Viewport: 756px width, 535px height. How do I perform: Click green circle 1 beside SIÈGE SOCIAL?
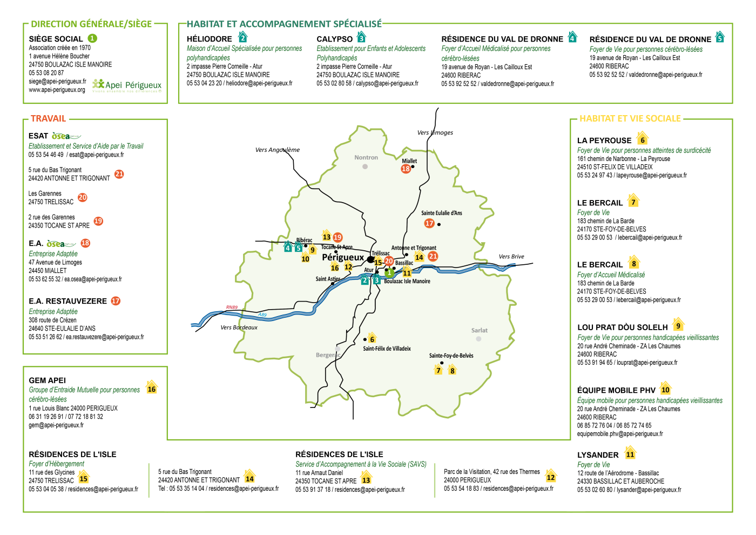point(92,38)
